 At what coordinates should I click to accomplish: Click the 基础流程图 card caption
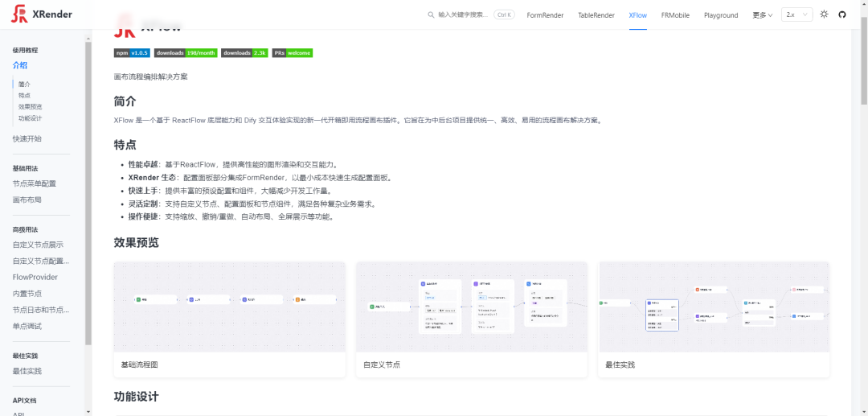pos(140,365)
